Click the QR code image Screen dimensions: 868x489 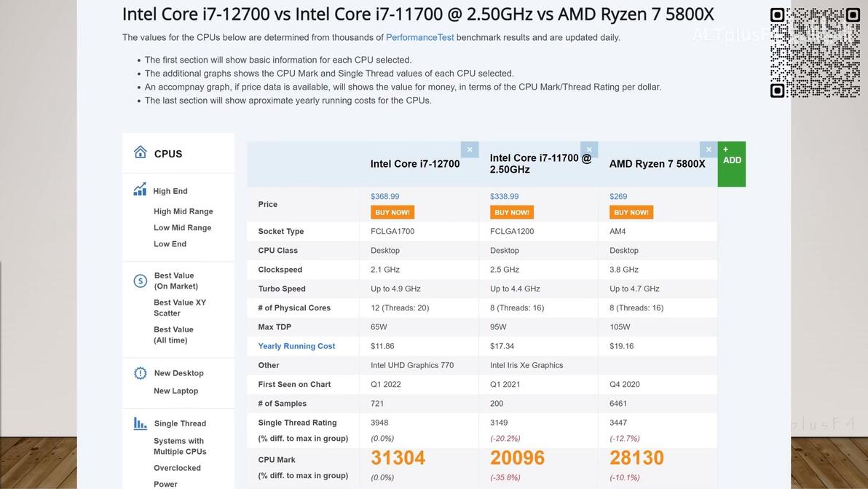click(x=815, y=52)
